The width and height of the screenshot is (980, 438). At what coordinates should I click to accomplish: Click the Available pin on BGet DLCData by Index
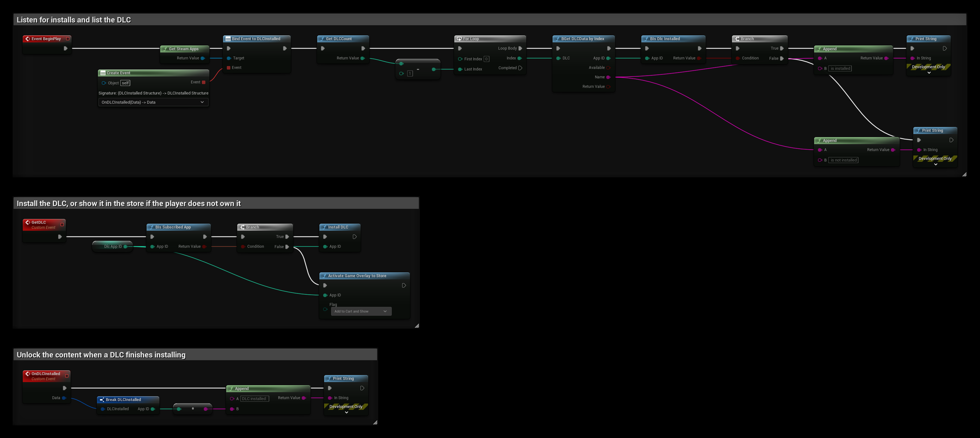(x=608, y=68)
